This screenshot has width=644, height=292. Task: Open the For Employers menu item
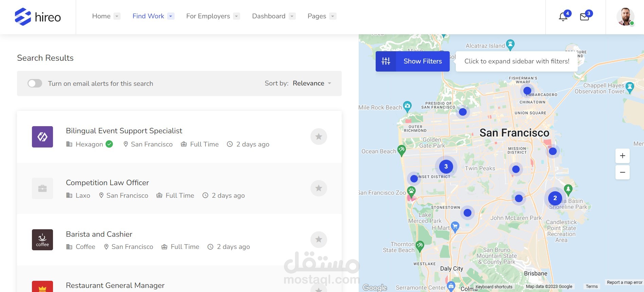click(208, 16)
